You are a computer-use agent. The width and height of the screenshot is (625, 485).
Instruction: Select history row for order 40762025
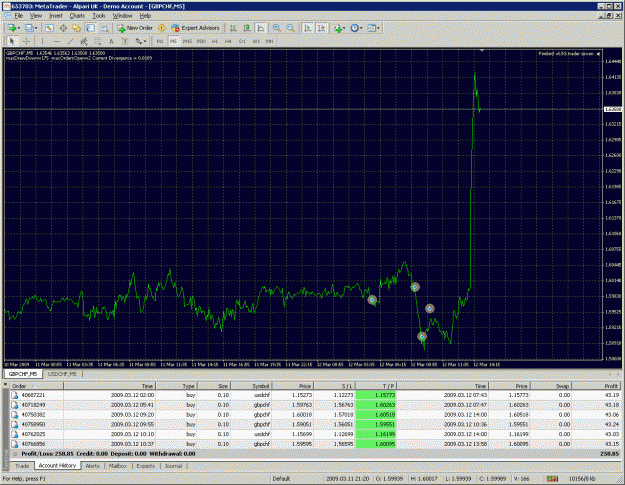(315, 434)
